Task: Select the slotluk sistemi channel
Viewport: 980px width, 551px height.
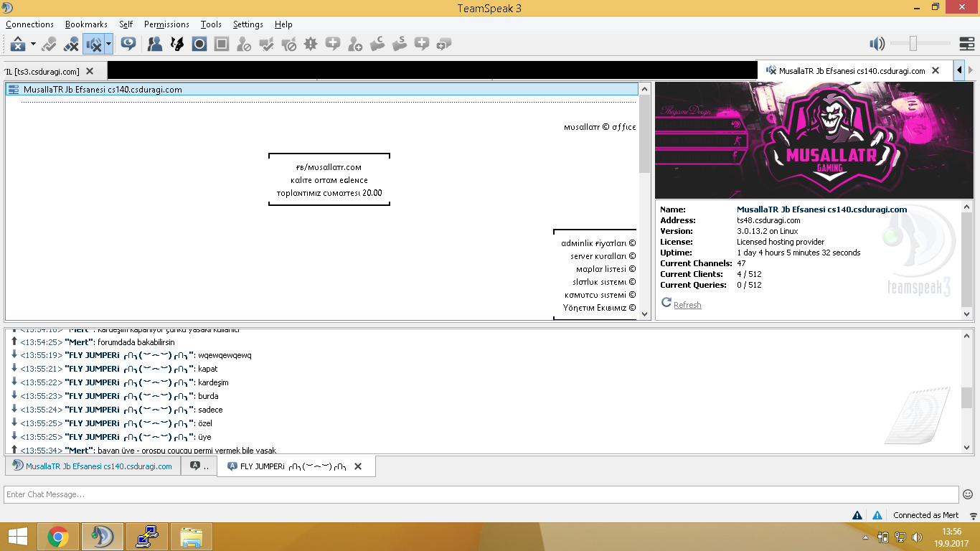Action: pos(604,282)
